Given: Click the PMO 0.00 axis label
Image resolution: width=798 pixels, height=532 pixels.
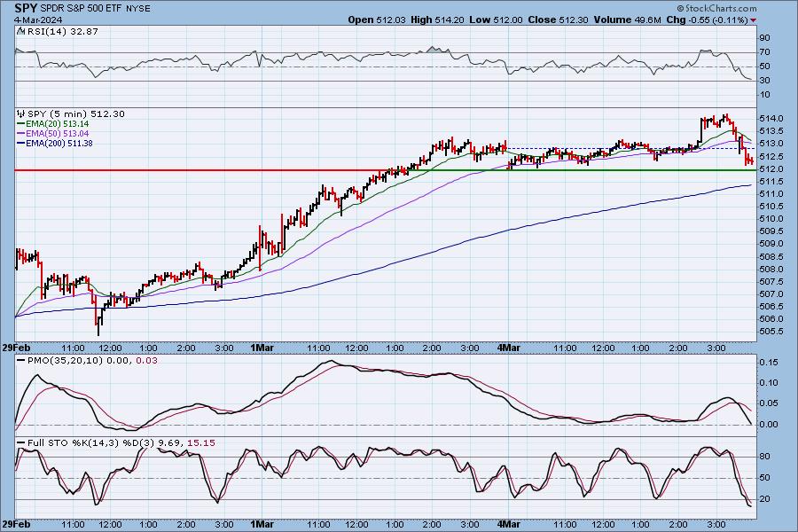Looking at the screenshot, I should pyautogui.click(x=769, y=424).
